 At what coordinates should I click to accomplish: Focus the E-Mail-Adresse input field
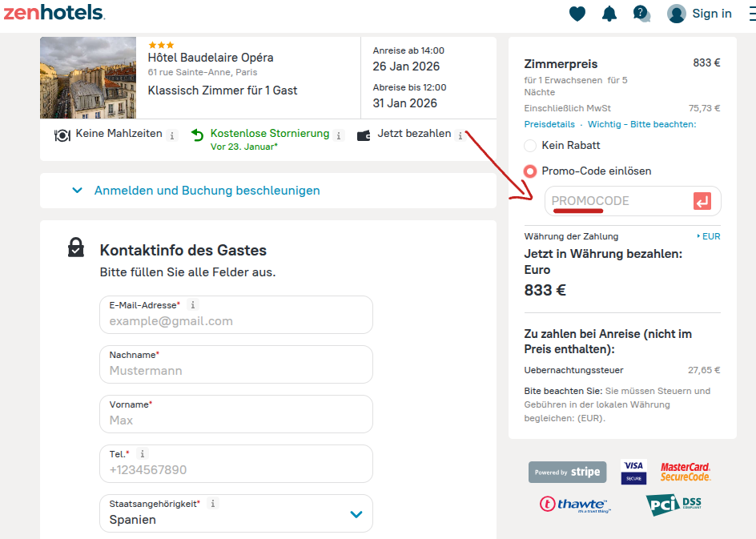[x=236, y=315]
